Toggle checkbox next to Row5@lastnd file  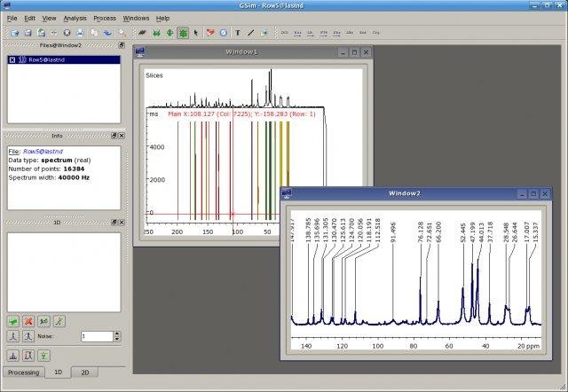pos(12,59)
